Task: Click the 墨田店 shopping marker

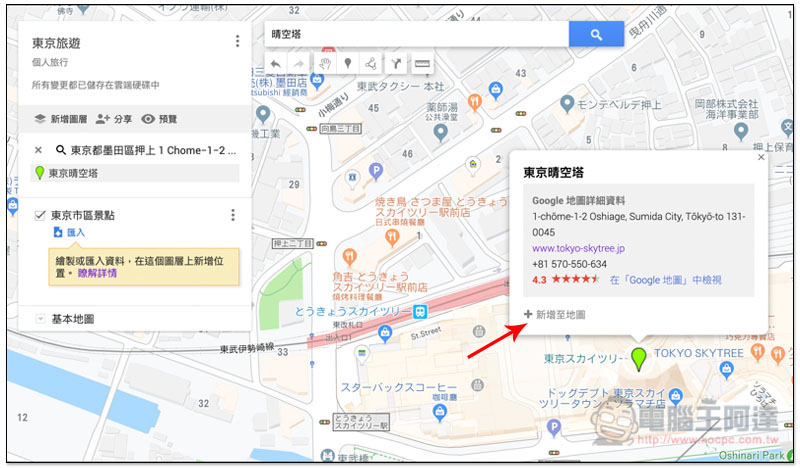Action: point(317,80)
